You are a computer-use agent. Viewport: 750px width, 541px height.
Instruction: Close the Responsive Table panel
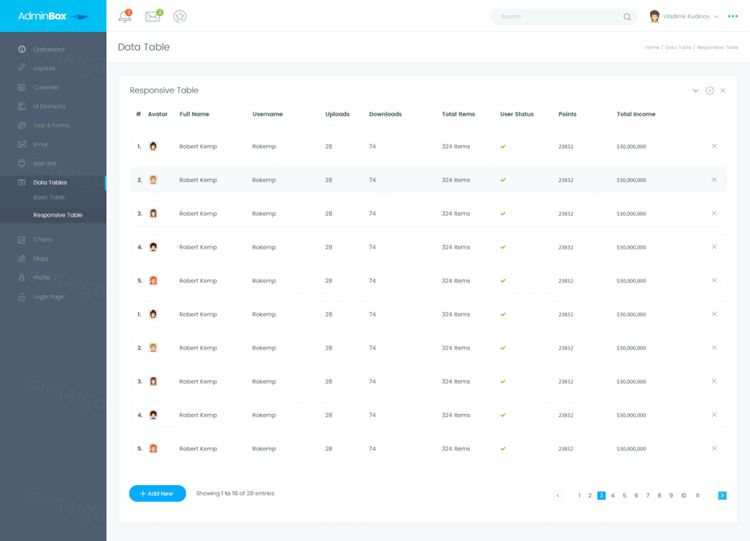point(723,90)
